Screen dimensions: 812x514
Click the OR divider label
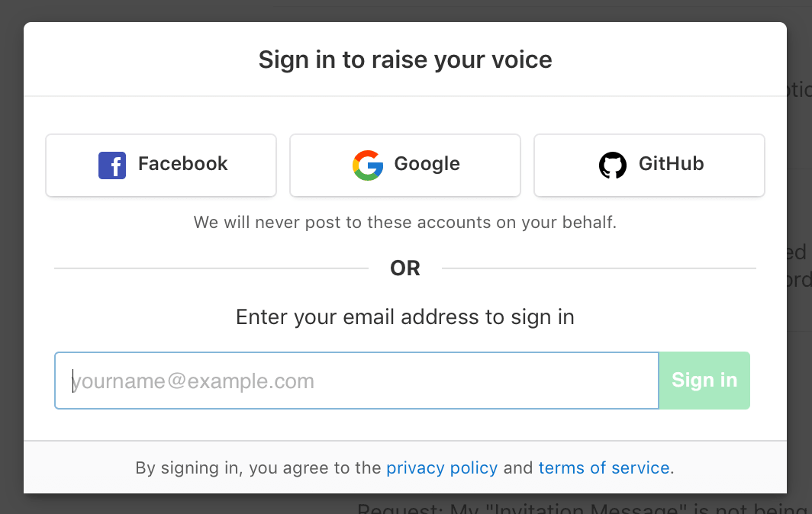click(405, 268)
